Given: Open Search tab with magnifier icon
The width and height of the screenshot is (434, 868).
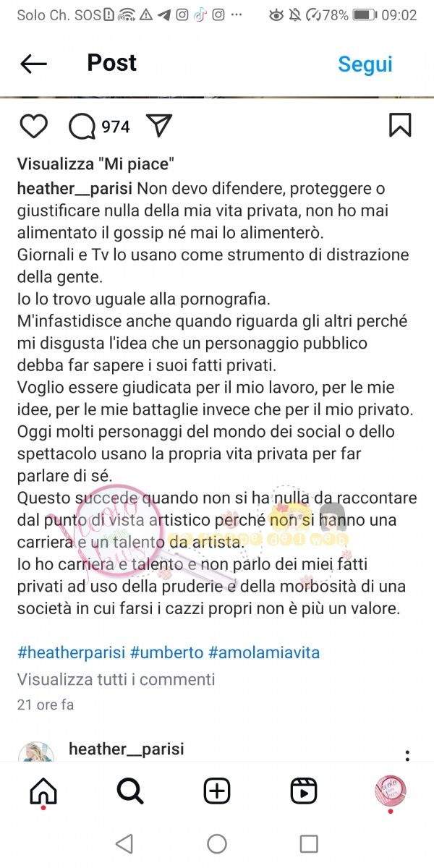Looking at the screenshot, I should 130,791.
